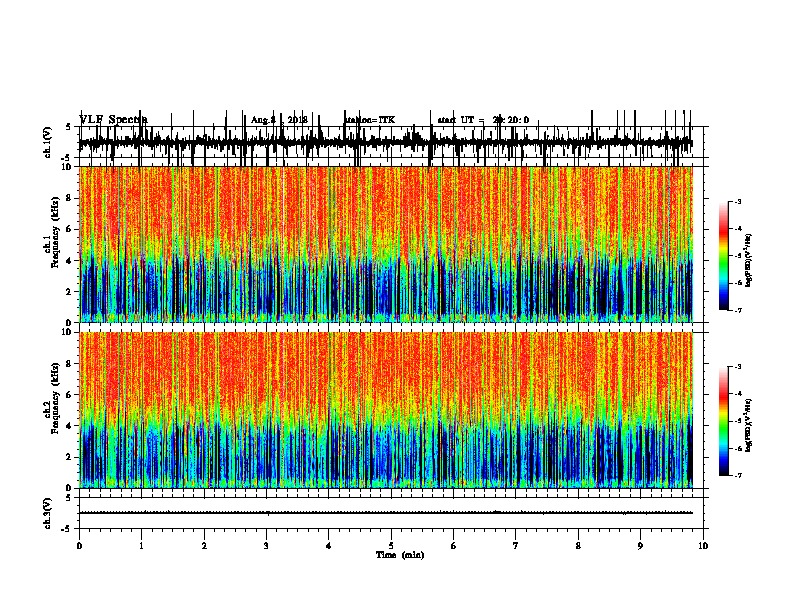
Task: Click inside the ch.1 spectrogram panel
Action: [x=386, y=244]
